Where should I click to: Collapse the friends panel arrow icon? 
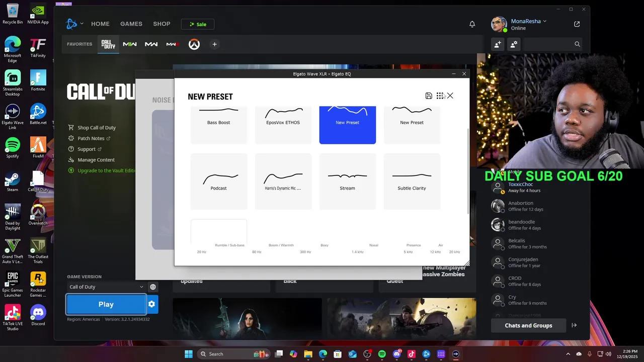574,325
